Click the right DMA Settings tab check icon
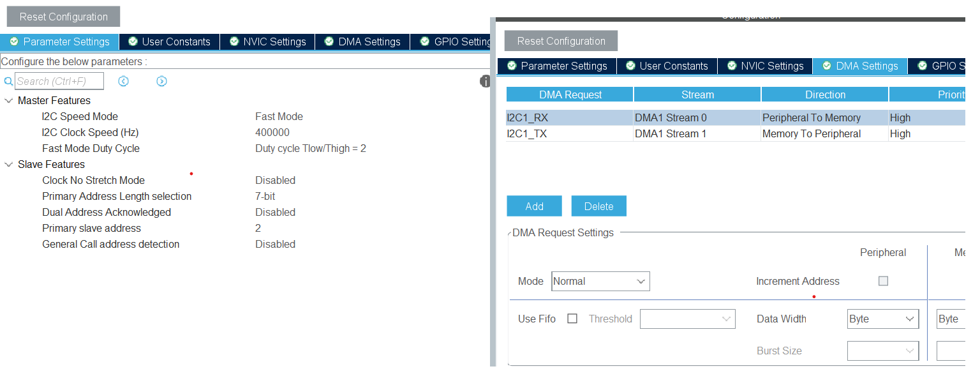This screenshot has height=378, width=980. click(x=827, y=66)
